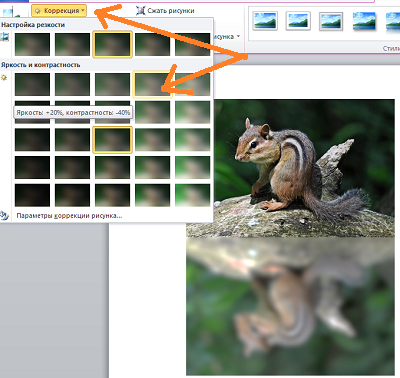The height and width of the screenshot is (378, 400).
Task: Choose brightness +40%, contrast -40% preset
Action: click(192, 84)
